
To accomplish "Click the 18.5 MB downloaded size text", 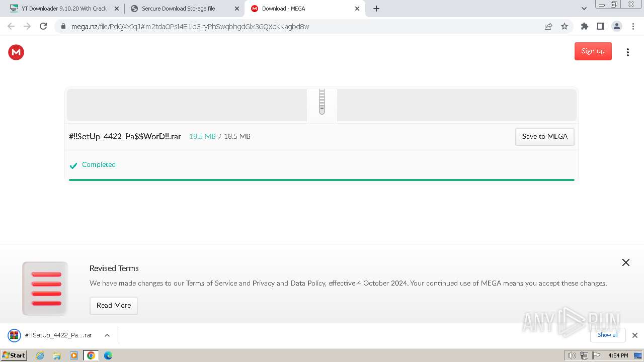I will tap(202, 136).
